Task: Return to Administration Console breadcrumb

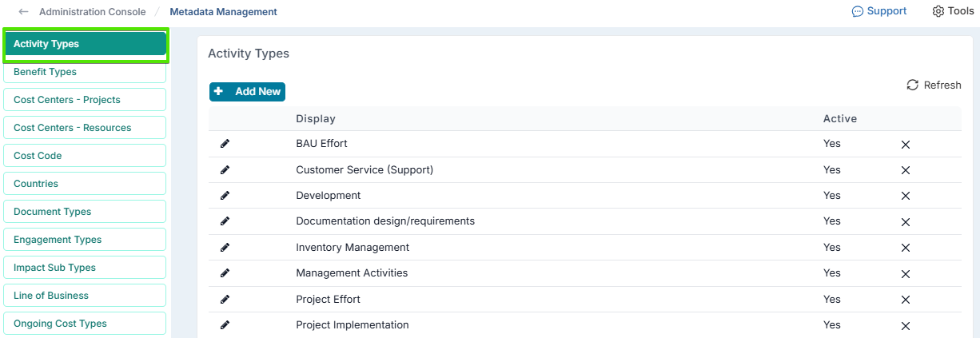Action: (92, 12)
